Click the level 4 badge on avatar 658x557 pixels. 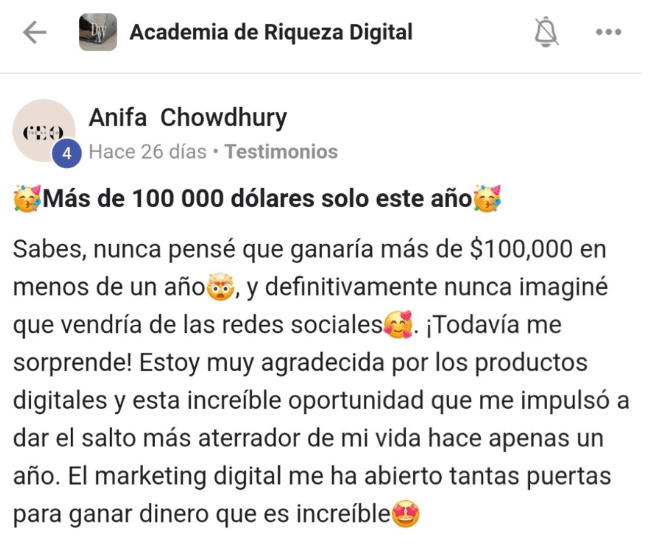point(67,154)
